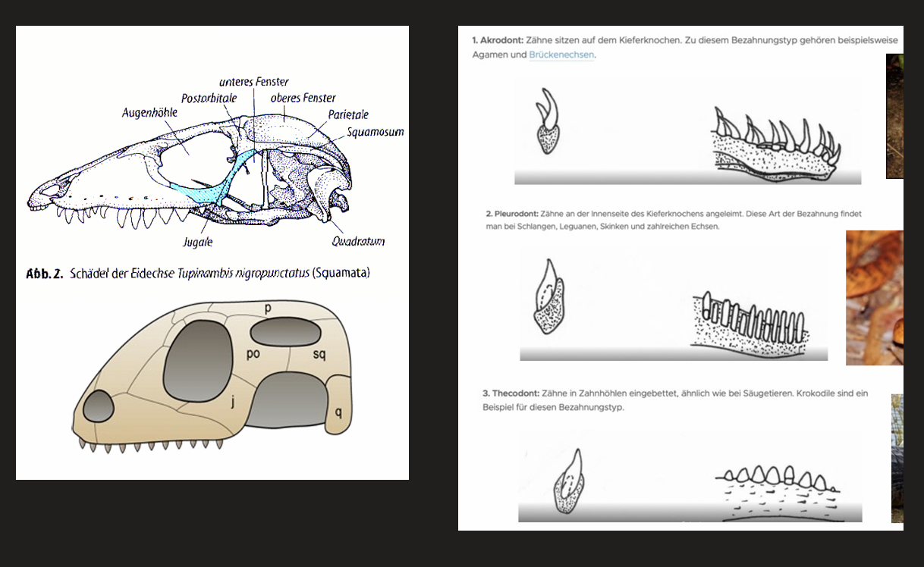Select the Jugale label text
Image resolution: width=924 pixels, height=567 pixels.
tap(198, 243)
